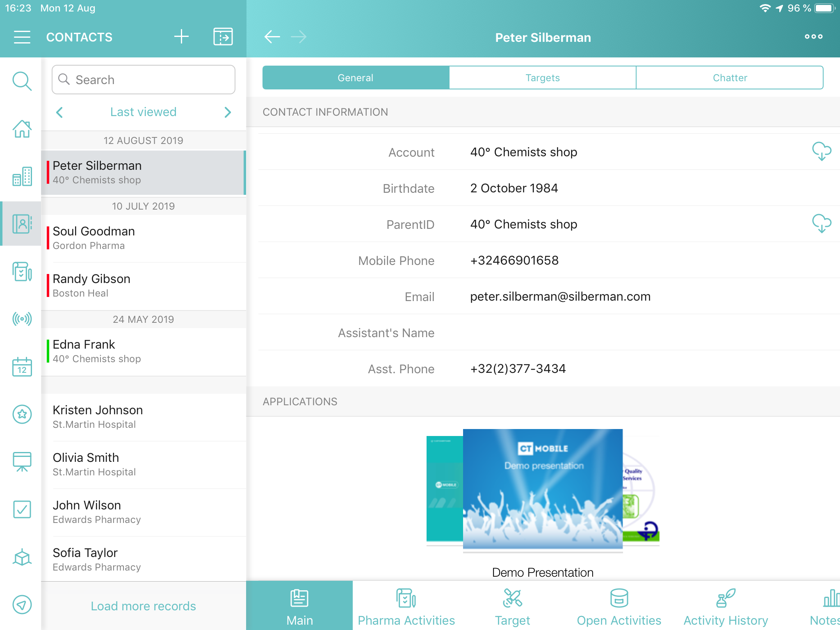The width and height of the screenshot is (840, 630).
Task: Open the Accounts building icon in sidebar
Action: (x=22, y=176)
